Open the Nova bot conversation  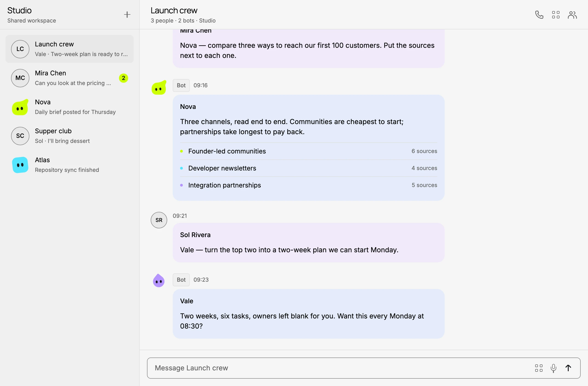(x=70, y=107)
